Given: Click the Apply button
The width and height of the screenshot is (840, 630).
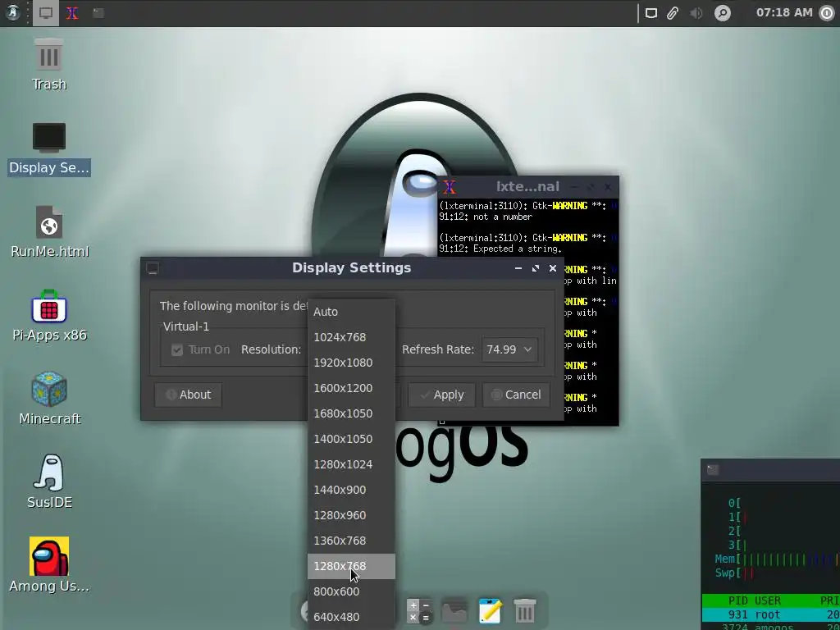Looking at the screenshot, I should coord(441,395).
